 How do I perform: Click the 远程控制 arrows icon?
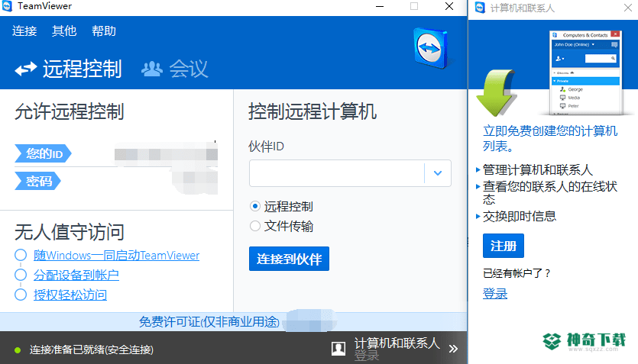pyautogui.click(x=26, y=69)
